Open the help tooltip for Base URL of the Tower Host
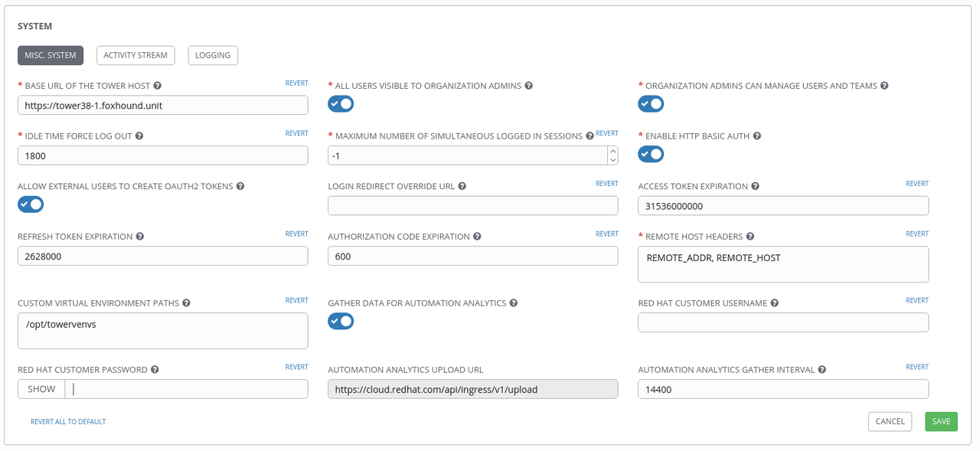This screenshot has width=980, height=451. point(156,85)
